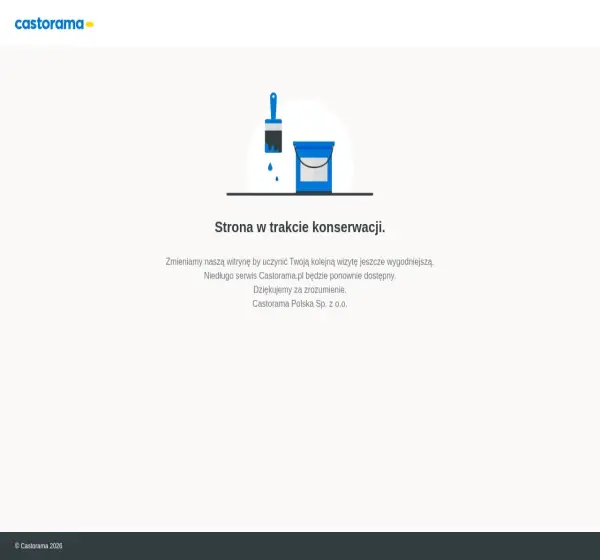This screenshot has width=600, height=560.
Task: Click the text 'Castorama Polska Sp. z o.o.'
Action: 300,304
